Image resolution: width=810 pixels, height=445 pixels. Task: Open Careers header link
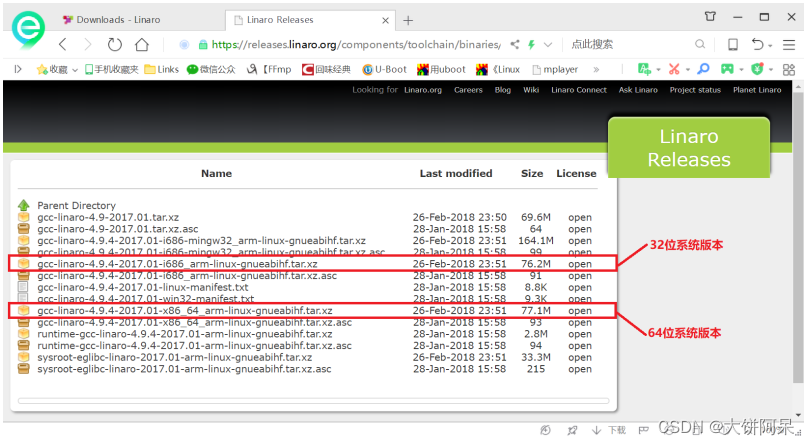[x=468, y=90]
